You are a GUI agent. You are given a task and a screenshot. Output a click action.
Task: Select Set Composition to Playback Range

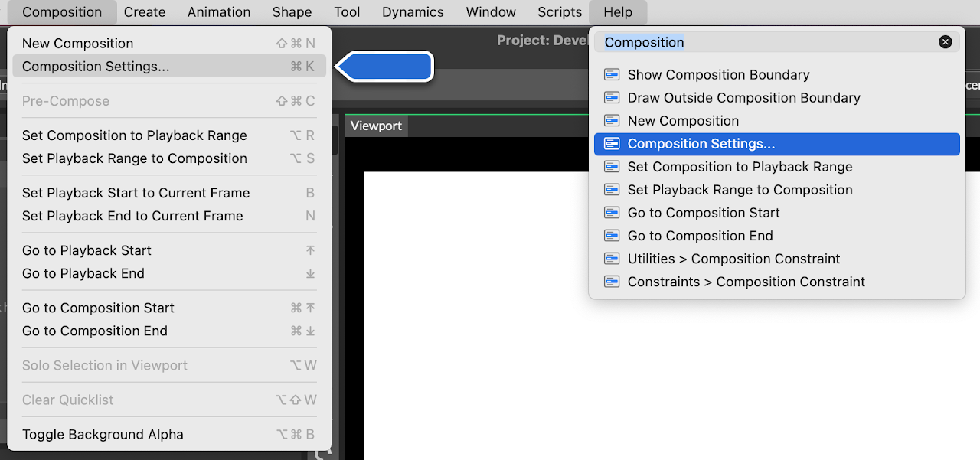(x=134, y=135)
